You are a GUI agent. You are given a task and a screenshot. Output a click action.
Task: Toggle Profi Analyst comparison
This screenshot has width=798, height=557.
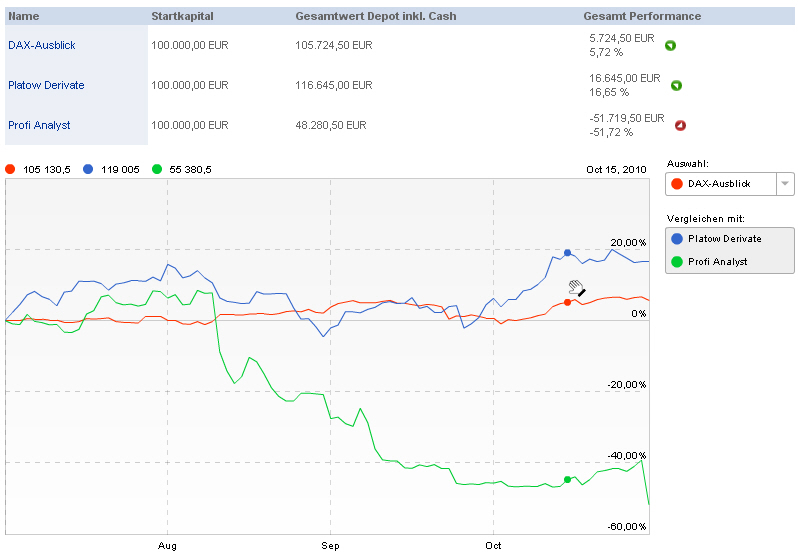click(730, 262)
